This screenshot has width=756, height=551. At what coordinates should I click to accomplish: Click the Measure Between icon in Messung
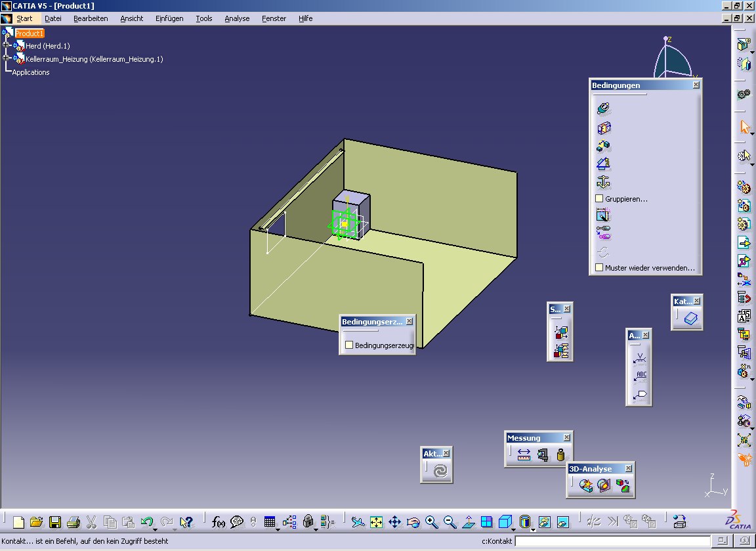(524, 455)
